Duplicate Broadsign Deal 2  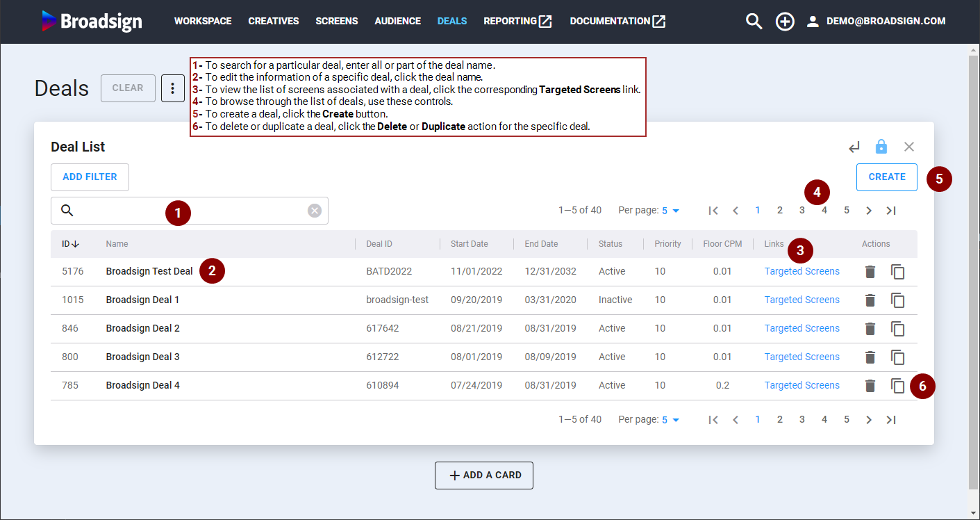[898, 329]
